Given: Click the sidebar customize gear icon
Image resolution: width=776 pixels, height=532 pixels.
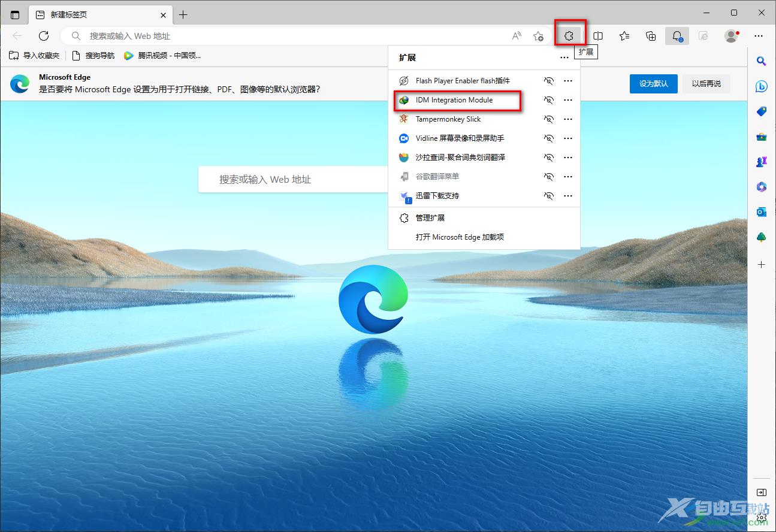Looking at the screenshot, I should coord(761,518).
